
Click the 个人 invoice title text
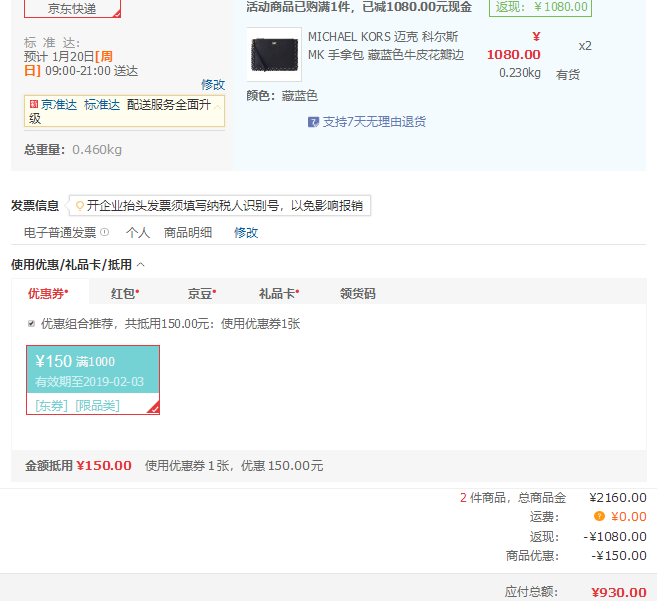[138, 233]
